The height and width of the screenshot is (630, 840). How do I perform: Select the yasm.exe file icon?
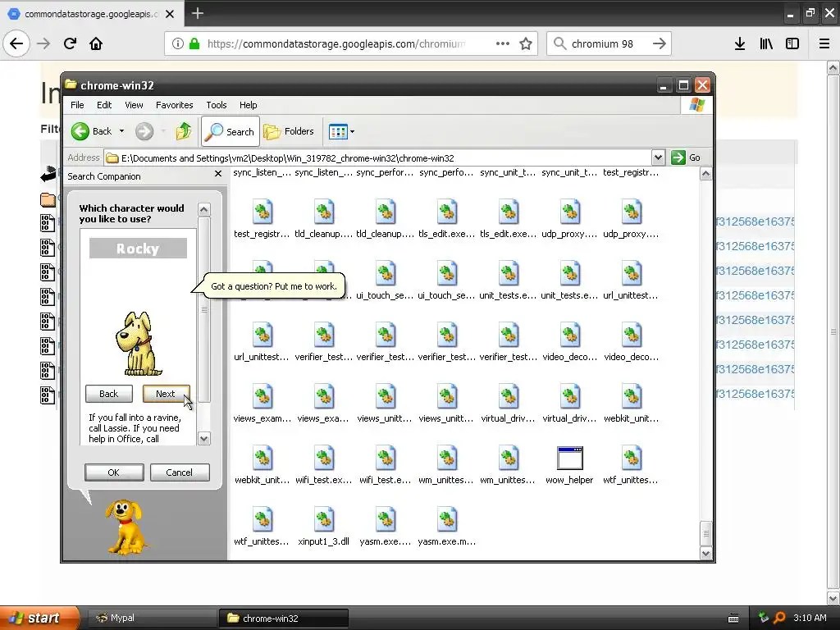coord(386,520)
